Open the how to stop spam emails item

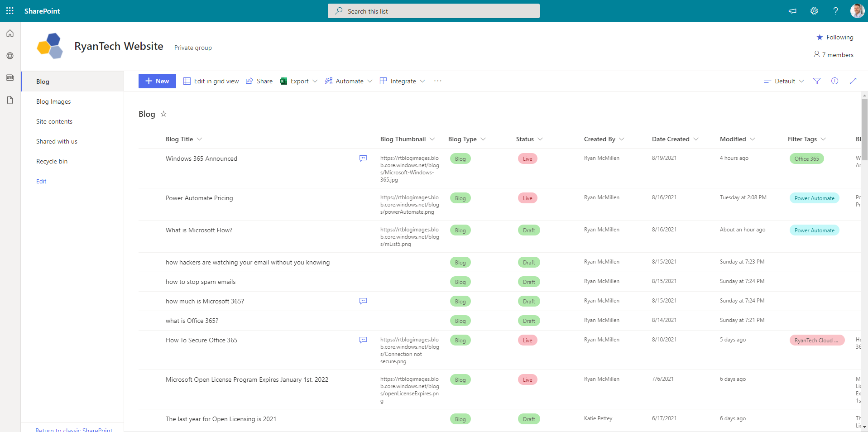click(201, 282)
